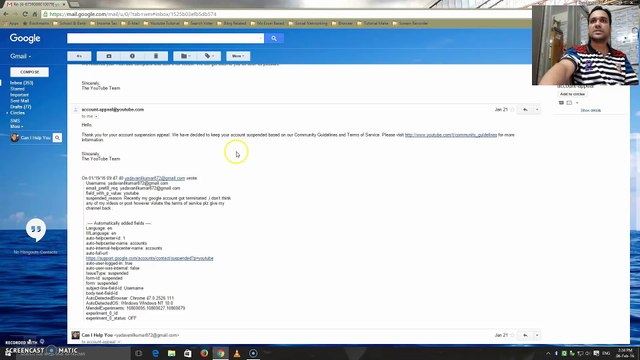Viewport: 640px width, 360px height.
Task: Click the account.appeal@youtube.com sender name
Action: (113, 109)
